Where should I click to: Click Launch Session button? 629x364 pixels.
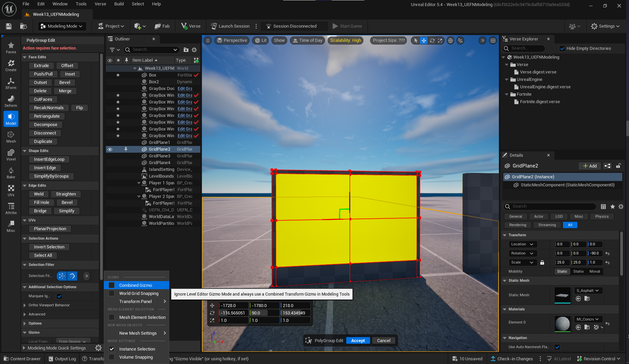pyautogui.click(x=231, y=26)
